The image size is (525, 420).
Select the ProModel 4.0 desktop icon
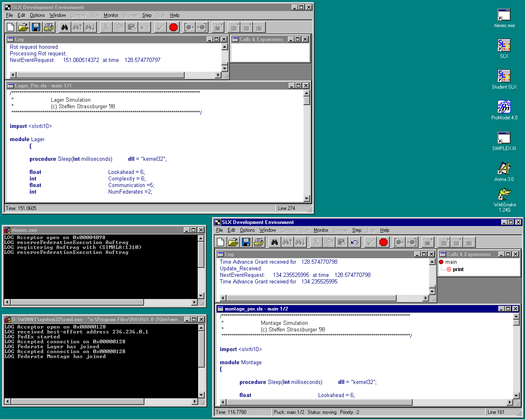[504, 107]
